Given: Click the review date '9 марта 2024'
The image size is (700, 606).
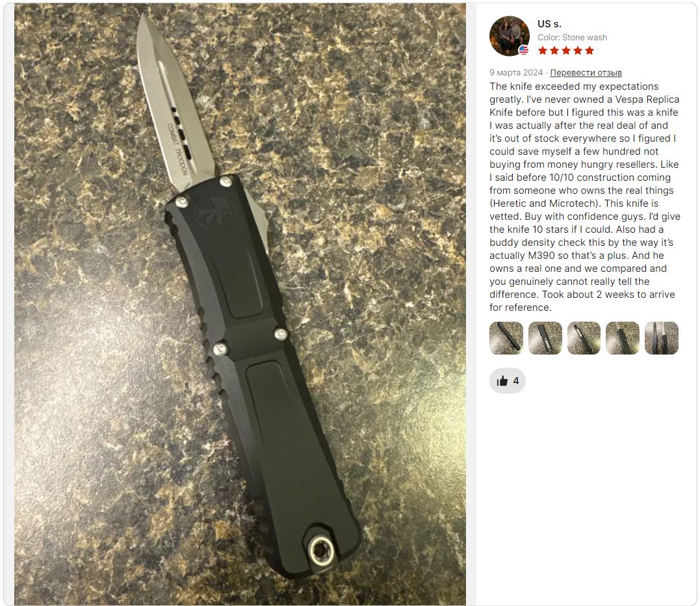Looking at the screenshot, I should [516, 72].
